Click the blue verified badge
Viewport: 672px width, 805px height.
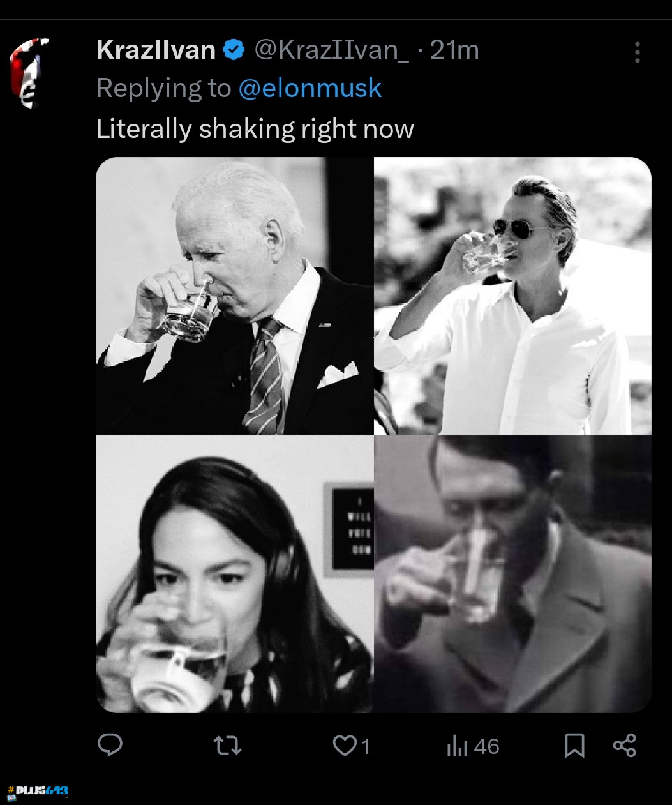[x=234, y=50]
